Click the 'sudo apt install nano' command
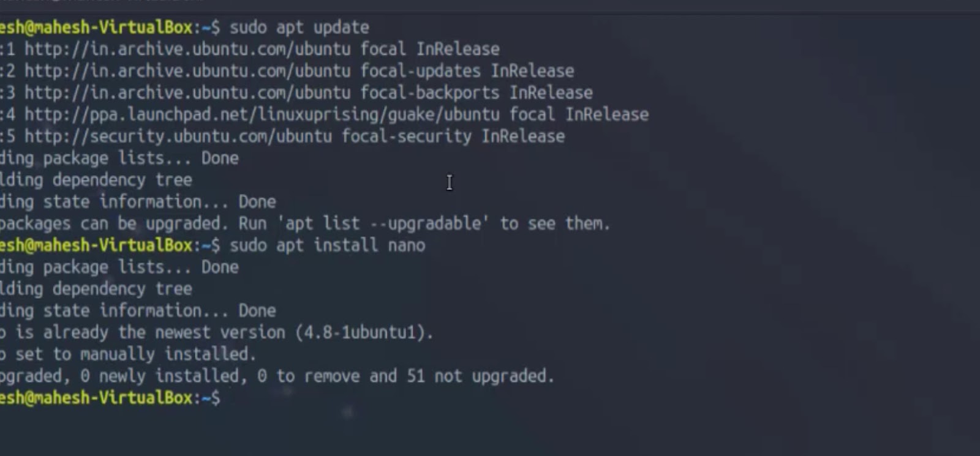The width and height of the screenshot is (980, 456). pos(328,245)
